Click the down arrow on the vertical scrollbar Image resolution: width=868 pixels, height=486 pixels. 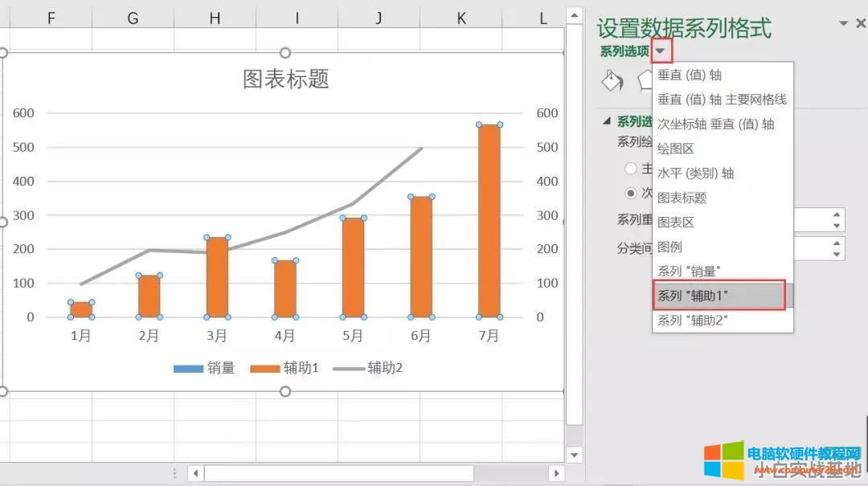pos(575,454)
